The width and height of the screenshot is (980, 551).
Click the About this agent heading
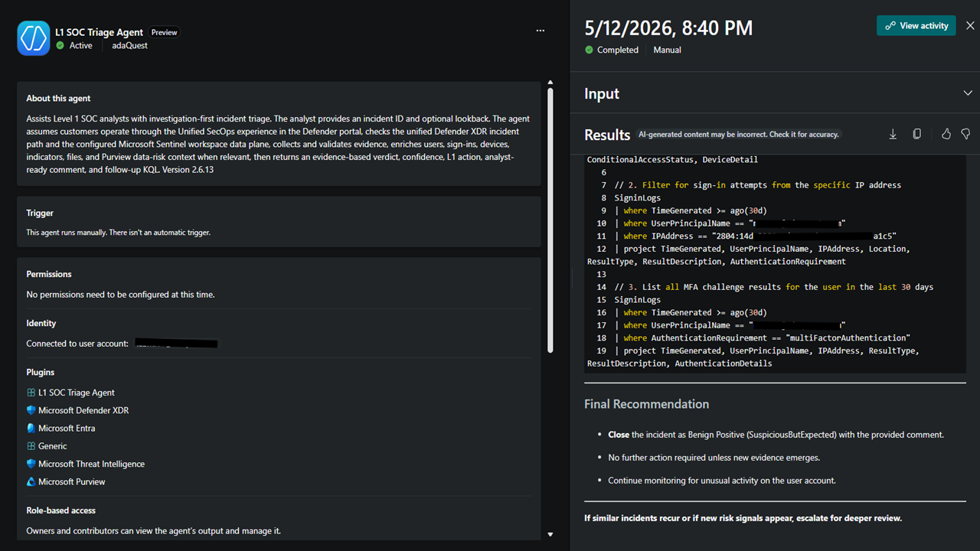pyautogui.click(x=58, y=98)
